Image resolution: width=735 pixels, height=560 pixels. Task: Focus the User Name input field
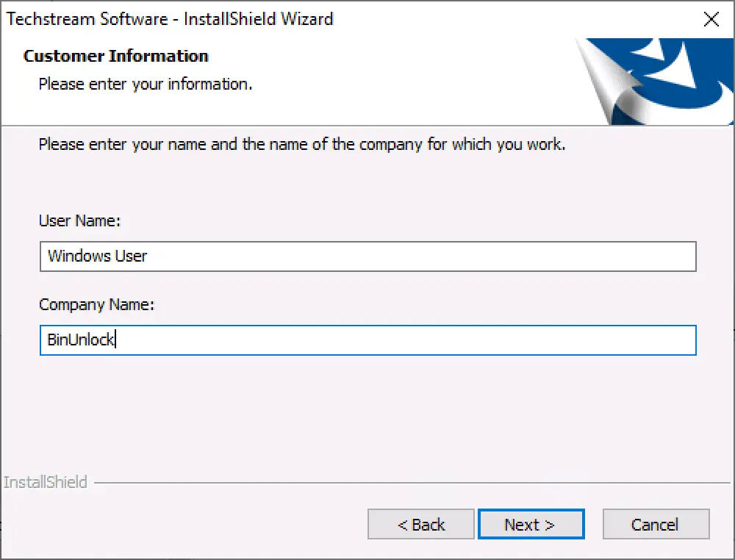368,256
